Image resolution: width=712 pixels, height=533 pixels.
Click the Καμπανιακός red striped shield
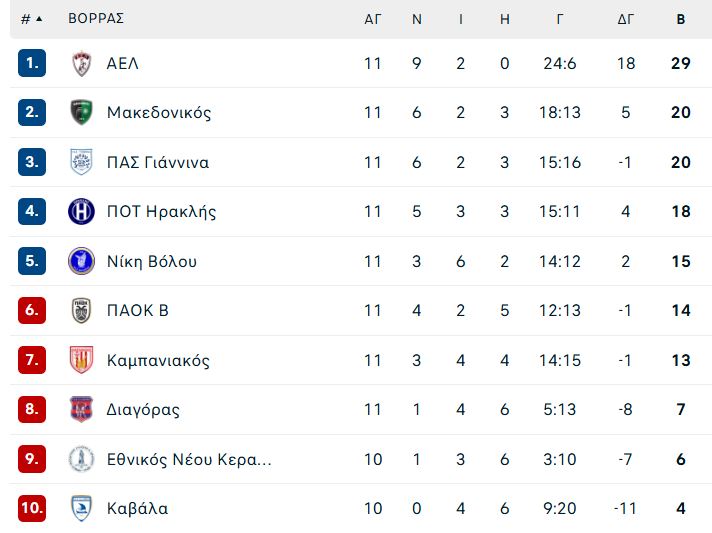click(x=82, y=360)
